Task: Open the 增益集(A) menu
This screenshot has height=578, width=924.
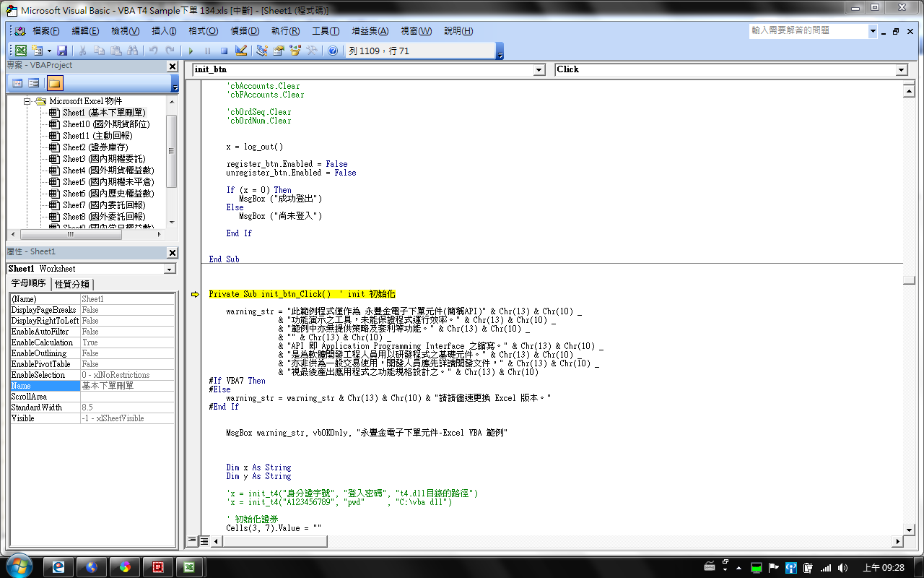Action: [x=370, y=31]
